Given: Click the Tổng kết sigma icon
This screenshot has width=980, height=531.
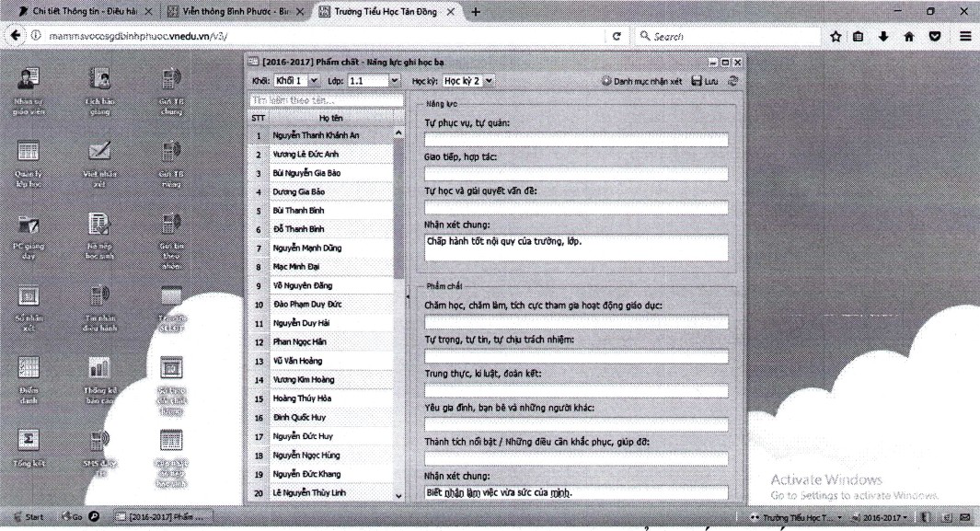Looking at the screenshot, I should pos(29,438).
